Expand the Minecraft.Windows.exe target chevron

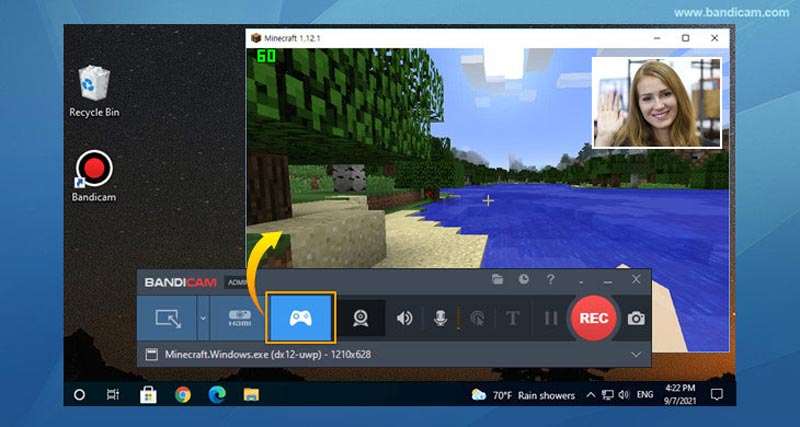(x=636, y=355)
